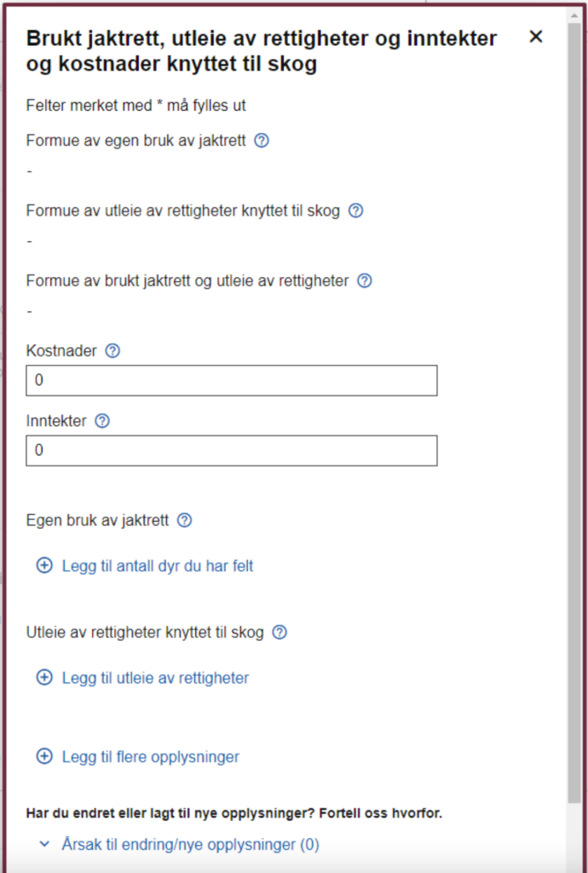
Task: Click Legg til antall dyr du har felt link
Action: 158,565
